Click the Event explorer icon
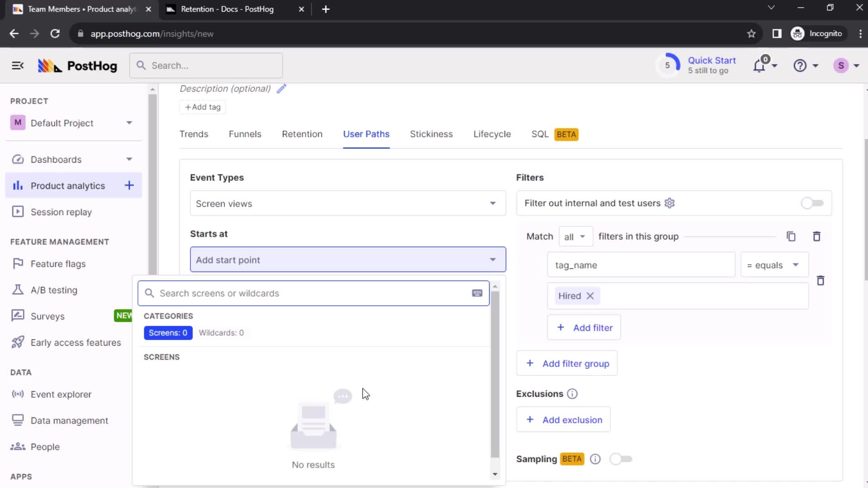Viewport: 868px width, 488px height. tap(18, 394)
